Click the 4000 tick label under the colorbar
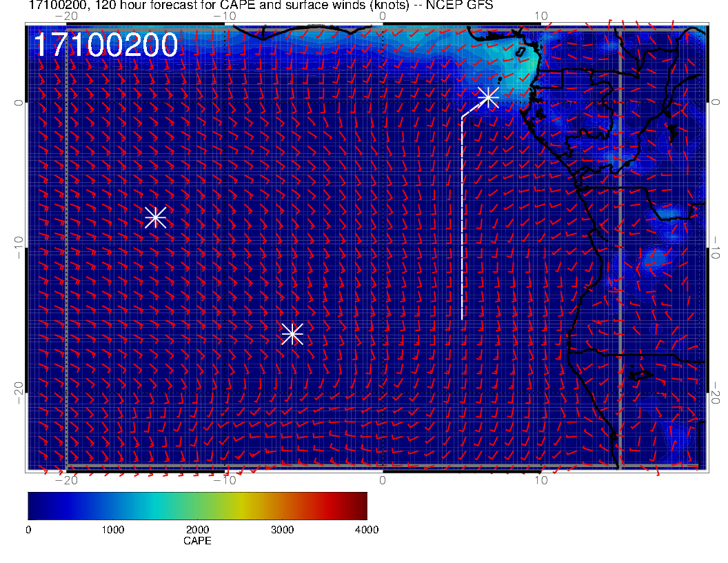This screenshot has width=728, height=563. (366, 530)
